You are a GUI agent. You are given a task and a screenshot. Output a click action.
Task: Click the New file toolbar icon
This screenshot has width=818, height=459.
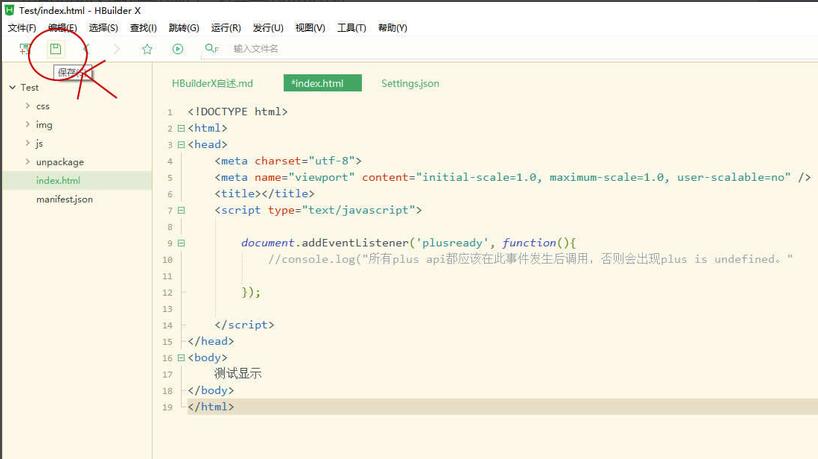point(24,49)
